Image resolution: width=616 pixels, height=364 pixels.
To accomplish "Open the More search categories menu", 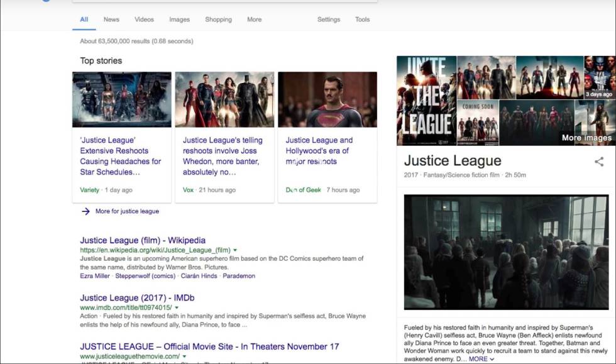I will click(x=254, y=19).
